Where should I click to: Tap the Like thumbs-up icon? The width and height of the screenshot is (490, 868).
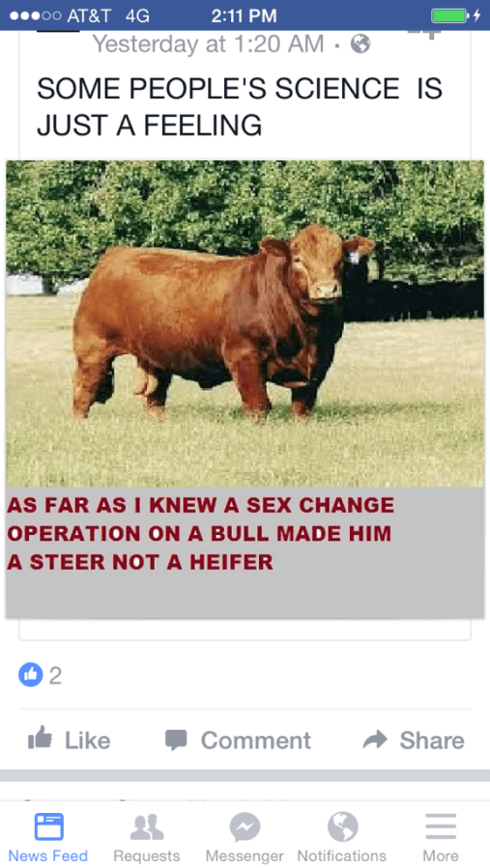[40, 739]
